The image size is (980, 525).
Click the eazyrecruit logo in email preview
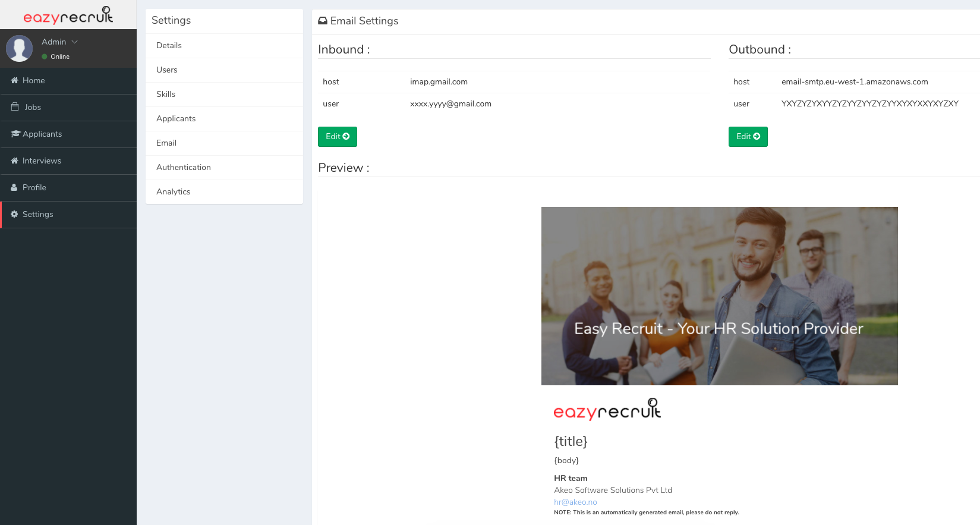click(x=607, y=409)
